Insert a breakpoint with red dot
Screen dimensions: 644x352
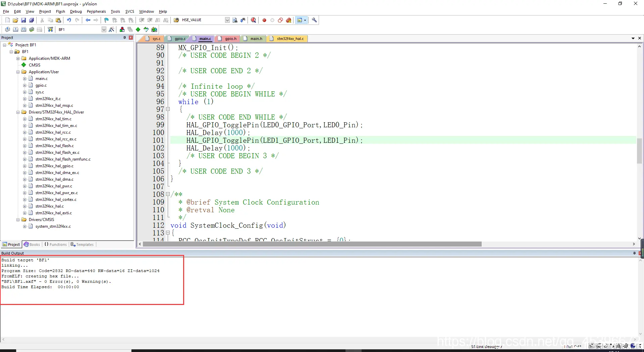pyautogui.click(x=264, y=20)
